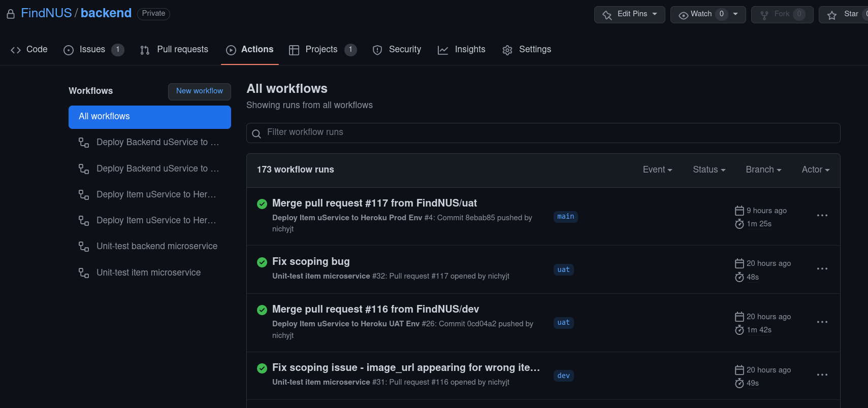
Task: Open Merge pull request #117 from FindNUS/uat run
Action: 374,203
